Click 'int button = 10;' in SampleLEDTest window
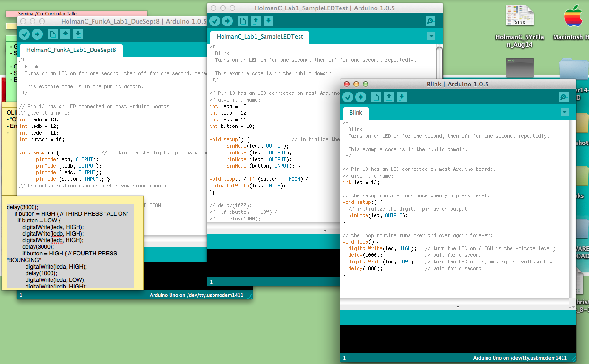This screenshot has height=364, width=589. coord(232,126)
